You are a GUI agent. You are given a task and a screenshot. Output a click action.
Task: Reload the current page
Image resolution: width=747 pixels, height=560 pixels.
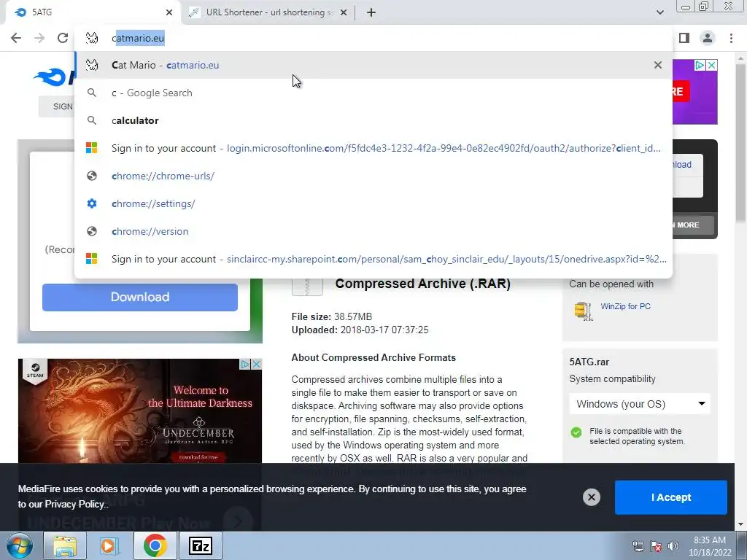pos(63,38)
